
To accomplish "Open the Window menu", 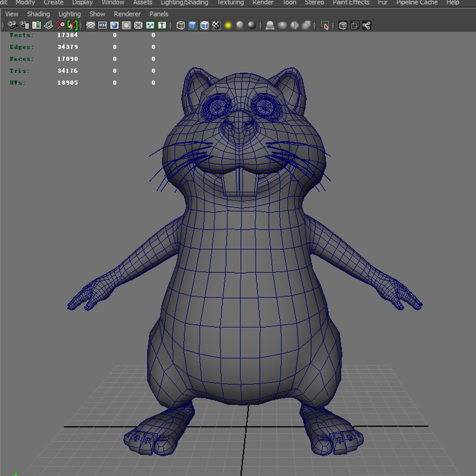I will click(113, 3).
